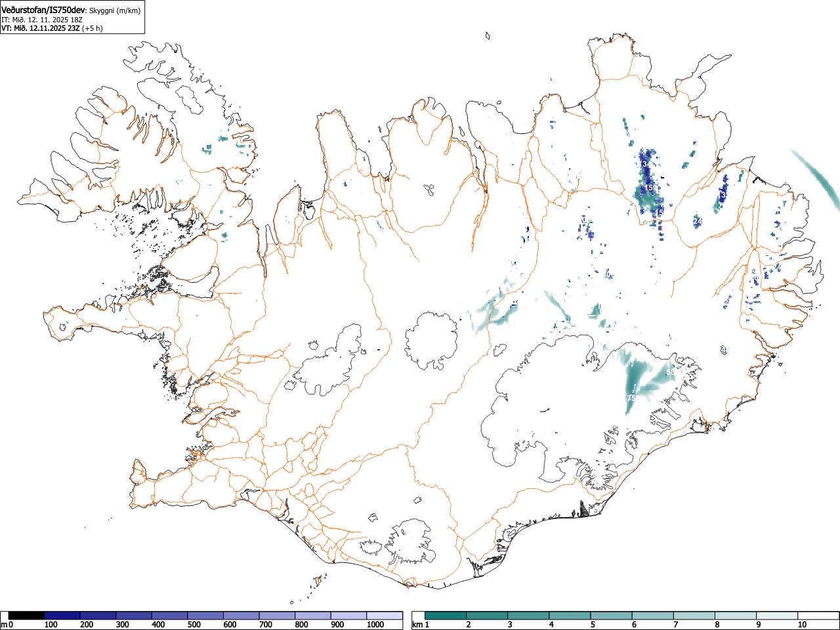
Task: Click the 300–400 m legend color segment
Action: (x=134, y=616)
